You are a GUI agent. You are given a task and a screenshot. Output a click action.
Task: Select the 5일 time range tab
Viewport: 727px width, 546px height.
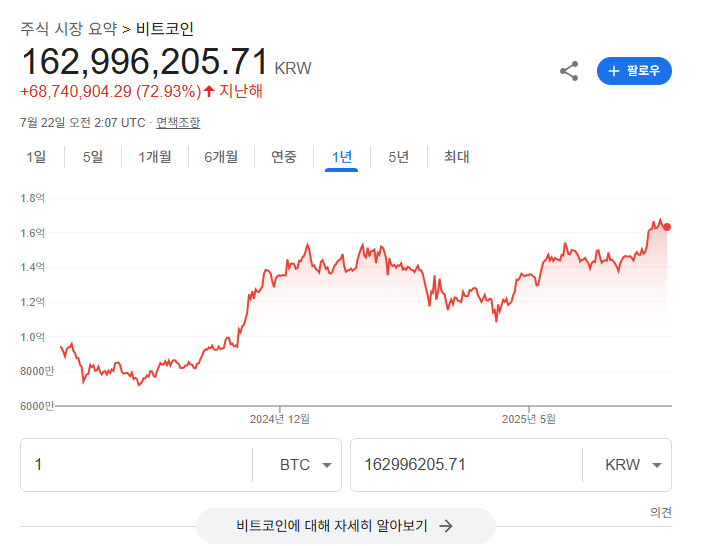pyautogui.click(x=93, y=157)
